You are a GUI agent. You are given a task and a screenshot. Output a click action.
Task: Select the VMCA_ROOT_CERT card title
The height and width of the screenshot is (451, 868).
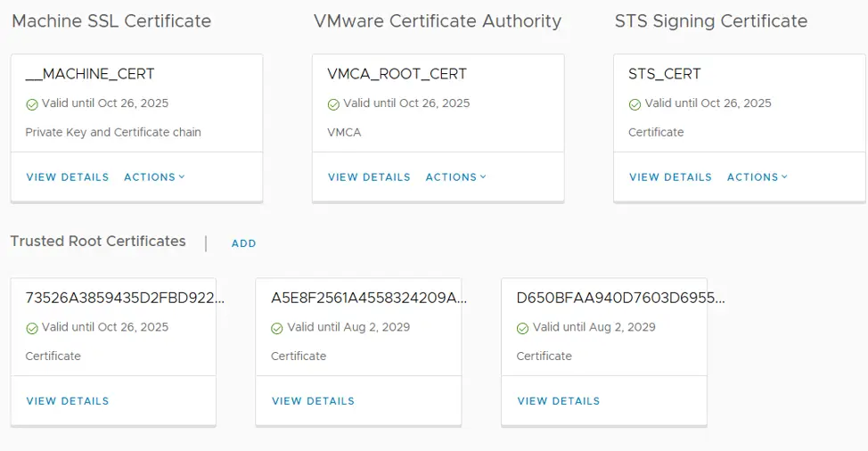pos(397,74)
